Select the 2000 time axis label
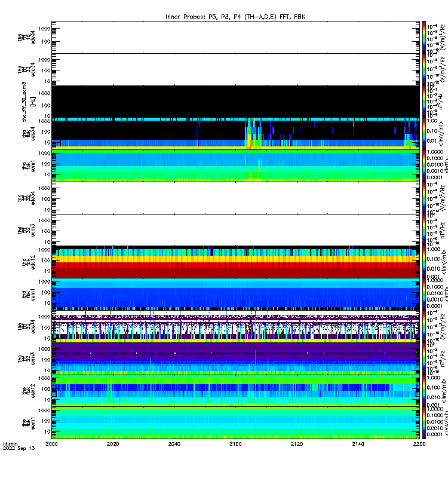 tap(51, 444)
